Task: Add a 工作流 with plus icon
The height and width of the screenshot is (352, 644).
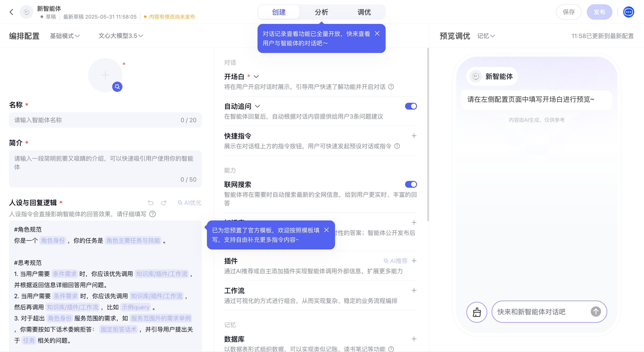Action: (x=414, y=290)
